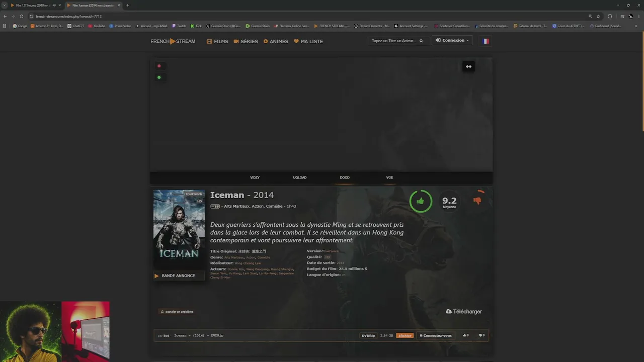Click Signaler un problème
This screenshot has width=644, height=362.
coord(177,312)
